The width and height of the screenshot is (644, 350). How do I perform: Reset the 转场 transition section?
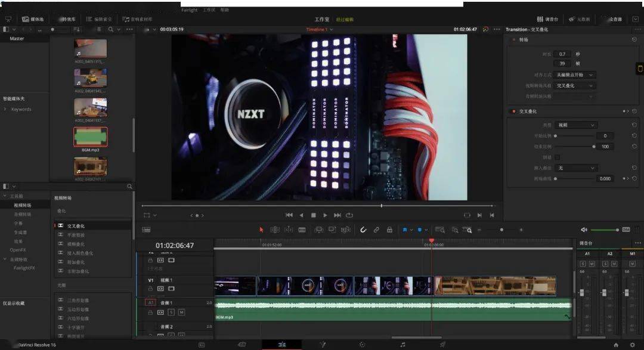(x=634, y=40)
